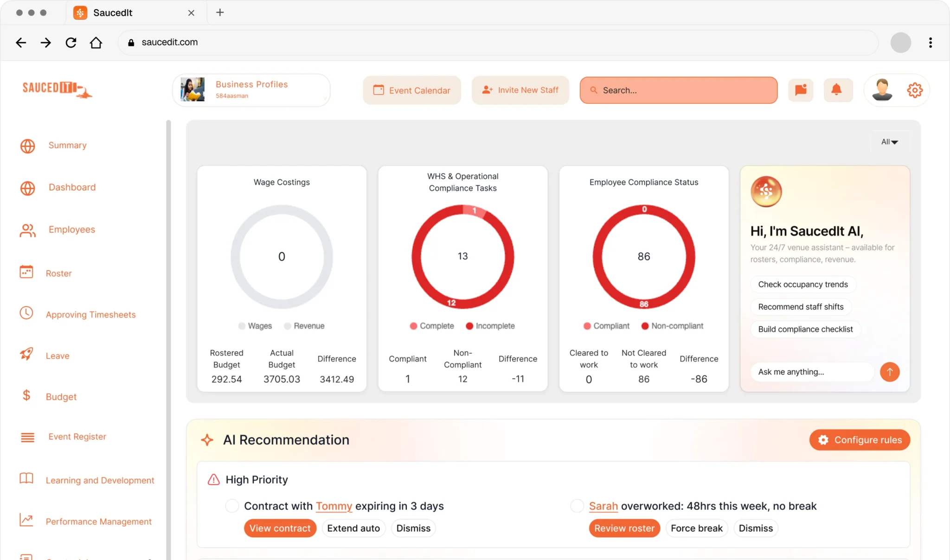Click the AI Recommendation sparkle icon

[207, 440]
